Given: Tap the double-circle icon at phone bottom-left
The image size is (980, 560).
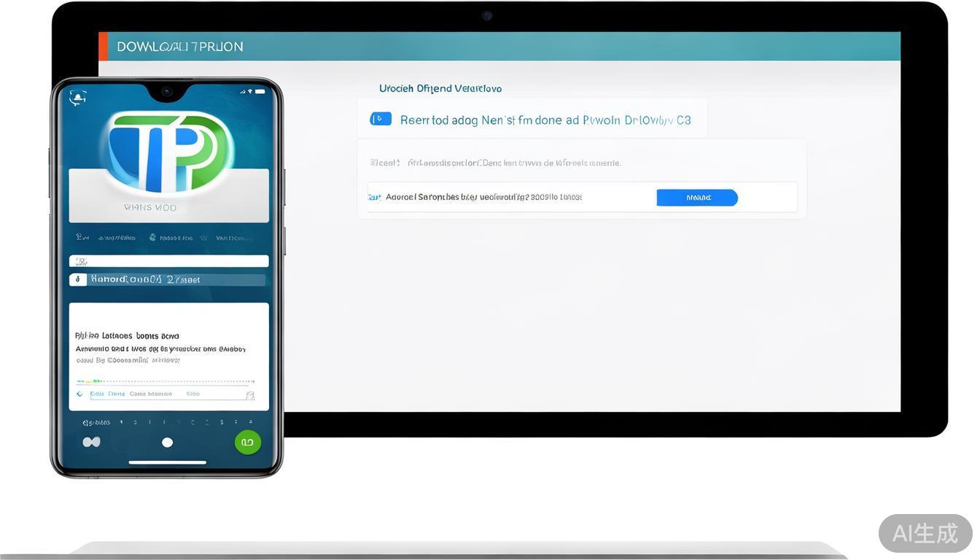Looking at the screenshot, I should point(91,442).
